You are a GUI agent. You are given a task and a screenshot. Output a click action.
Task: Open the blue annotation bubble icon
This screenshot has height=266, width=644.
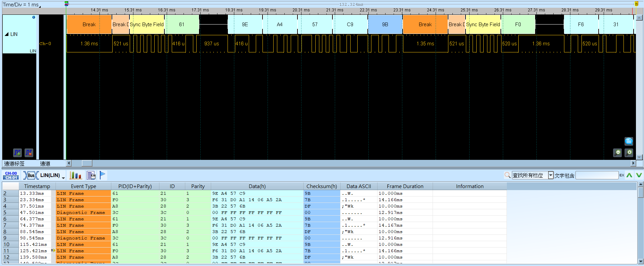point(629,141)
